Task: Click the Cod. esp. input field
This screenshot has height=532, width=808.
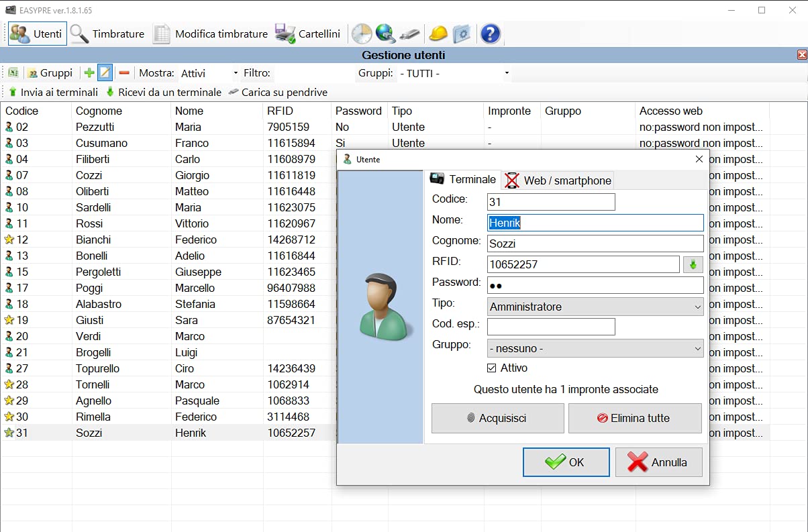Action: pyautogui.click(x=551, y=327)
